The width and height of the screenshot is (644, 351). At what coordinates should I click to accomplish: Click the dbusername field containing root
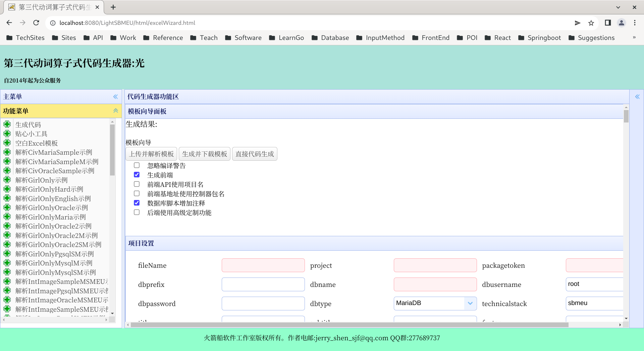pyautogui.click(x=594, y=284)
